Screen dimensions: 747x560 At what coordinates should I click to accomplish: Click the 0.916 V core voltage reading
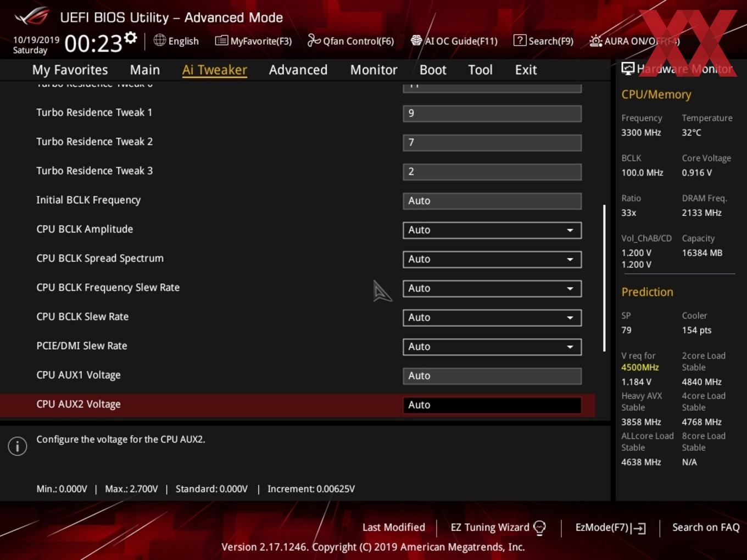[x=697, y=173]
